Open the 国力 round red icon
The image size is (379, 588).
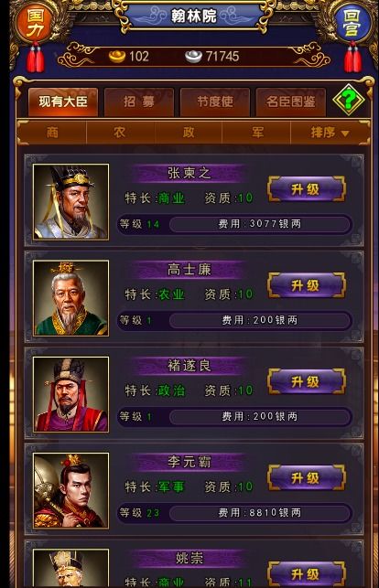click(x=36, y=23)
